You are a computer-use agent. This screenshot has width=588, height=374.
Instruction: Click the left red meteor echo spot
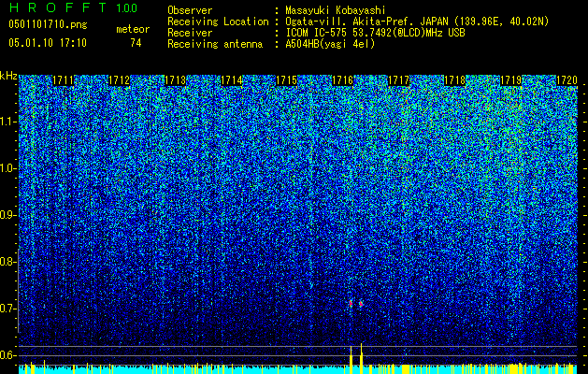[351, 303]
